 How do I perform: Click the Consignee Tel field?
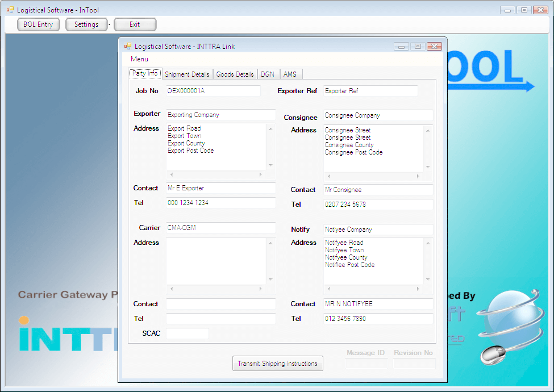click(x=378, y=205)
